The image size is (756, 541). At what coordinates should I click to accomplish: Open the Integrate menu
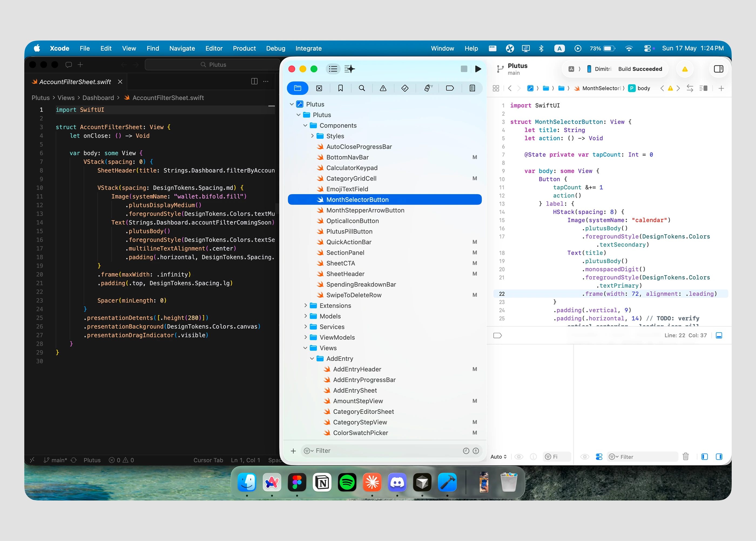pyautogui.click(x=309, y=48)
